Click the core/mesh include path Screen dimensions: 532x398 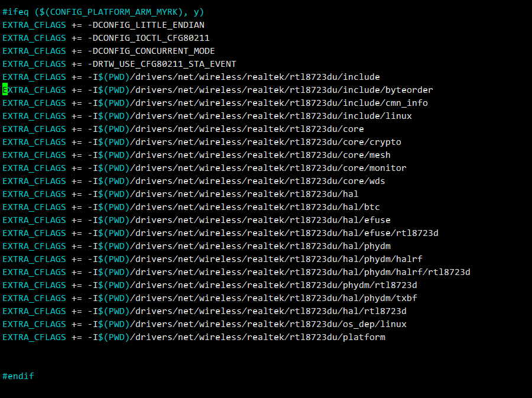coord(239,155)
